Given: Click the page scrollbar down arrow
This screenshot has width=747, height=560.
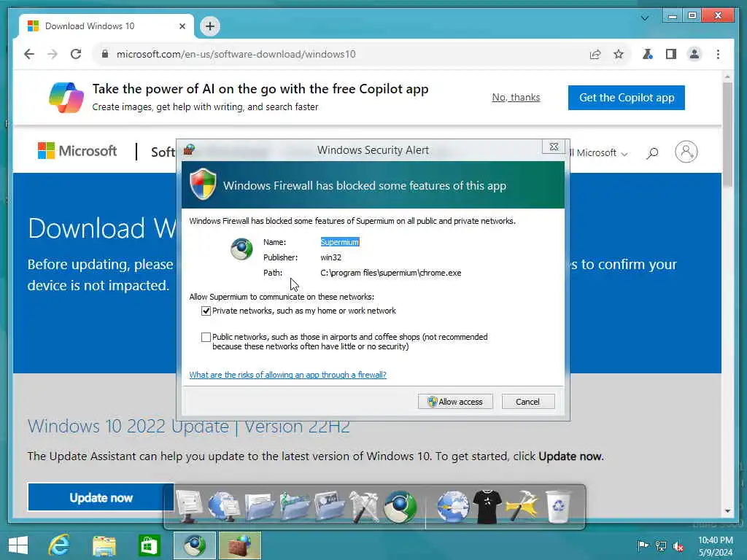Looking at the screenshot, I should click(x=727, y=511).
